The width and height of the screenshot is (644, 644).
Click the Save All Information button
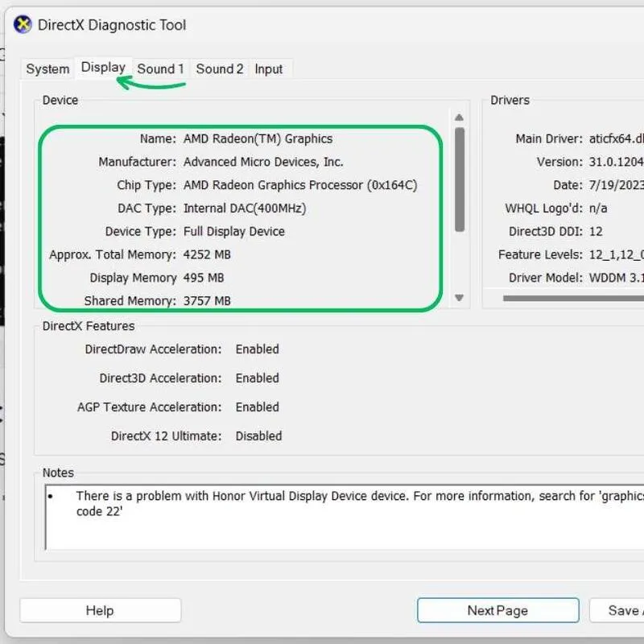[x=625, y=610]
